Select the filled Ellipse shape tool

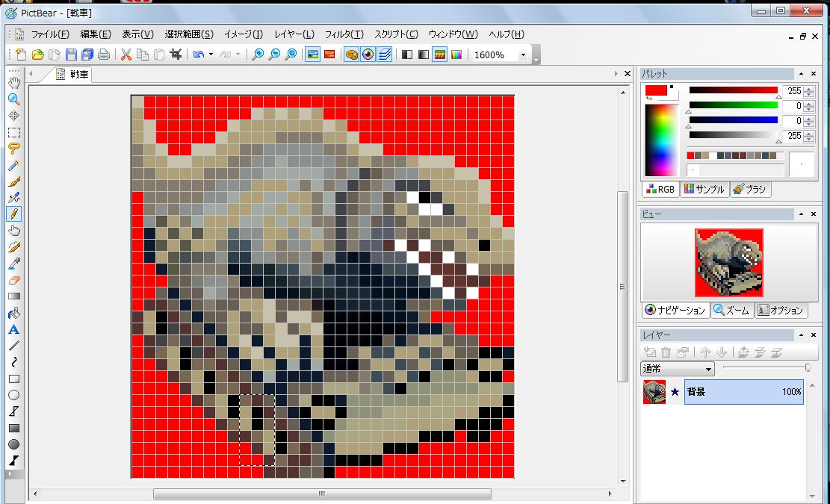[x=14, y=444]
